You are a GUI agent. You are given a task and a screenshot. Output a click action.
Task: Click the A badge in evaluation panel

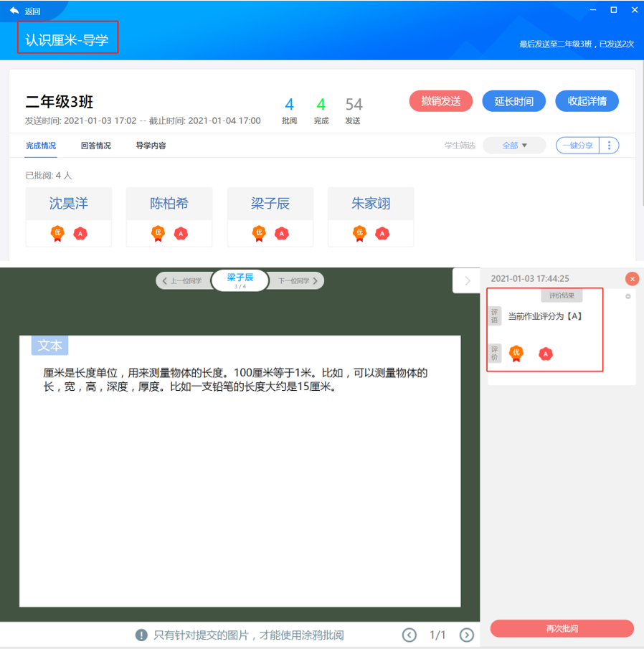(546, 354)
